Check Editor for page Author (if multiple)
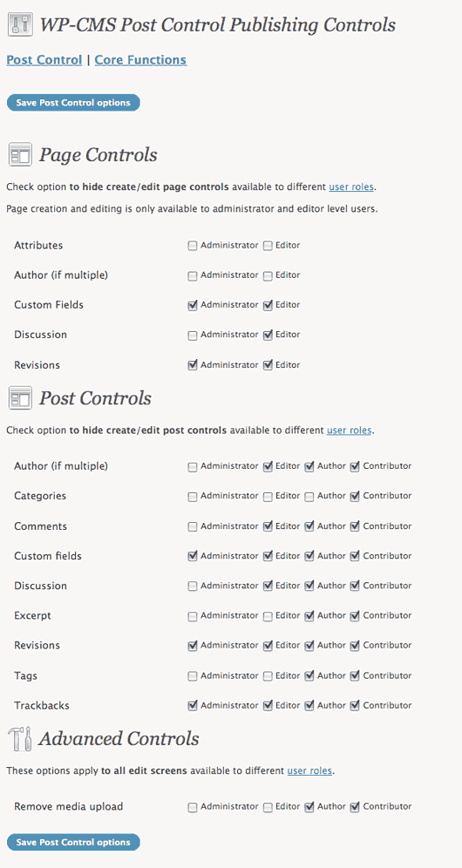462x868 pixels. click(x=268, y=275)
